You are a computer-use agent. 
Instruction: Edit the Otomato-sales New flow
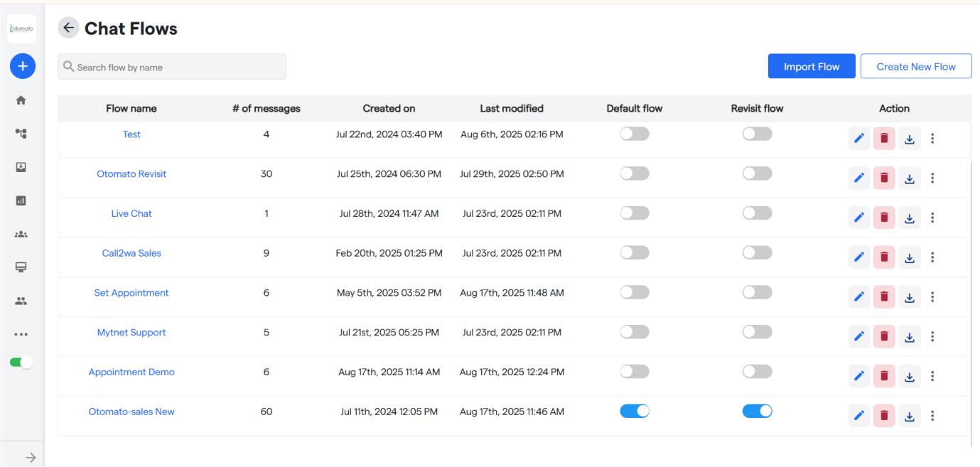[859, 417]
